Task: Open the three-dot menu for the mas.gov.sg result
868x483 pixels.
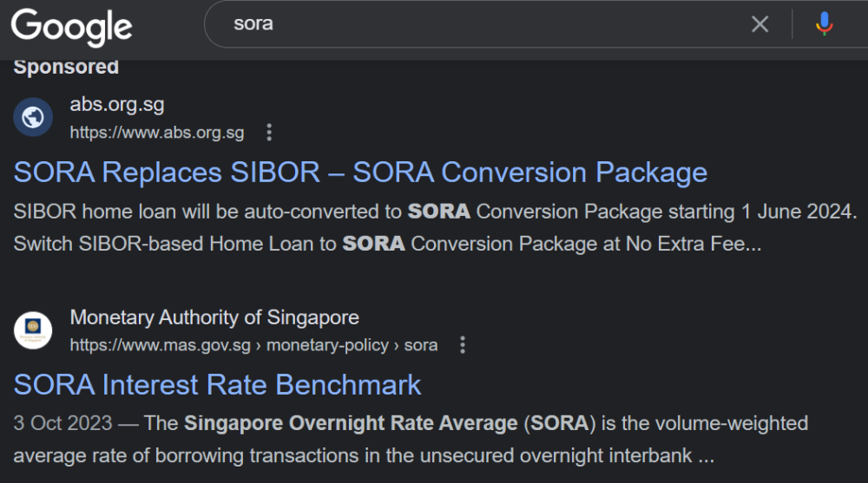Action: click(463, 345)
